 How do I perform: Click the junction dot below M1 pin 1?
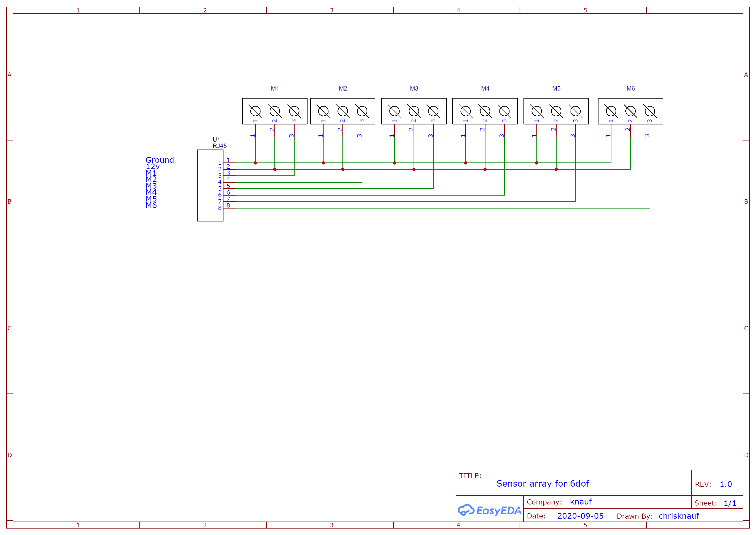click(x=255, y=163)
